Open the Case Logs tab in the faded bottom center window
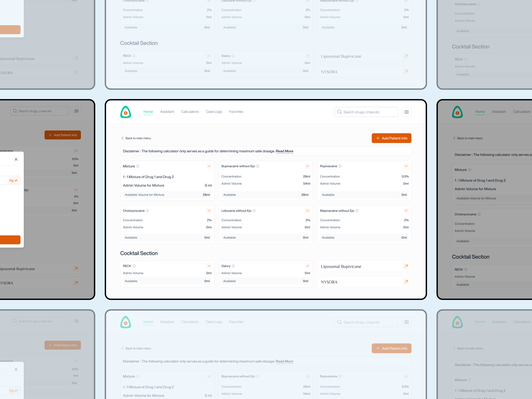 coord(214,322)
